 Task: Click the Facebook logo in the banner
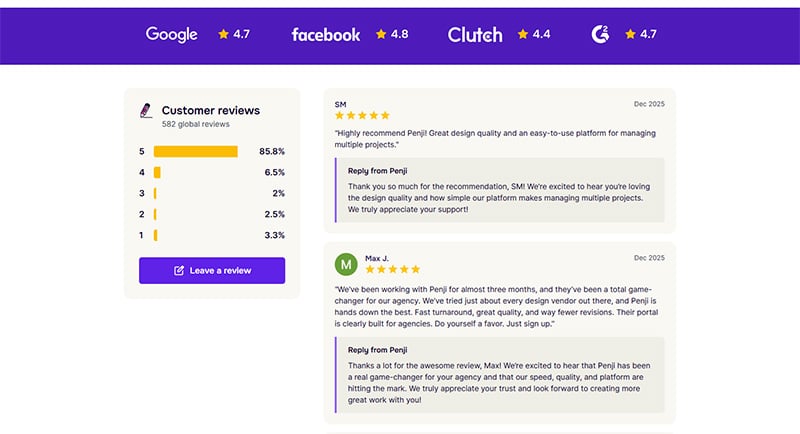click(325, 34)
